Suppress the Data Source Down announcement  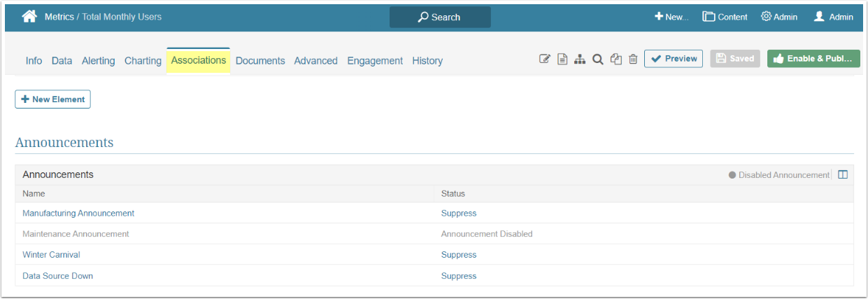(x=459, y=276)
